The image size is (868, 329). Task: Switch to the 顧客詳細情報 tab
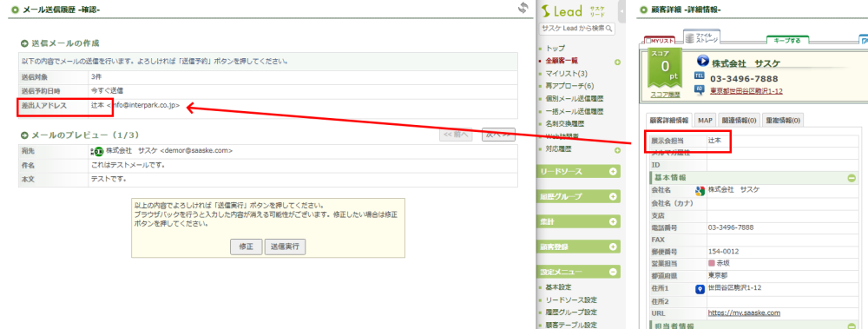pyautogui.click(x=669, y=120)
